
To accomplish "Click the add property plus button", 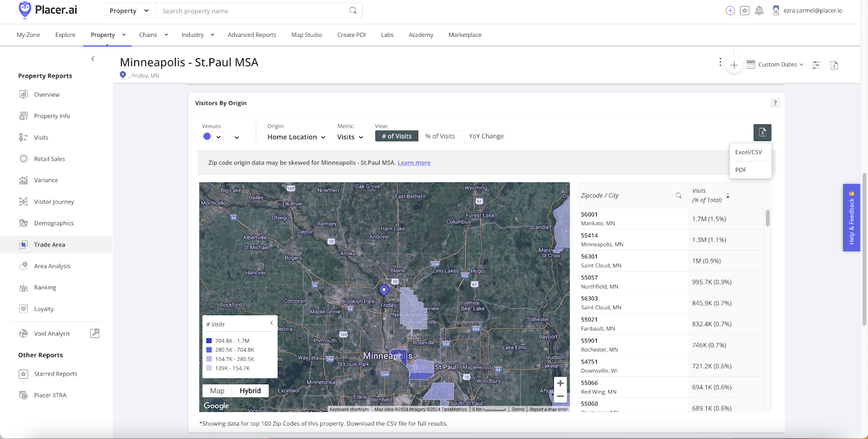I will tap(734, 65).
